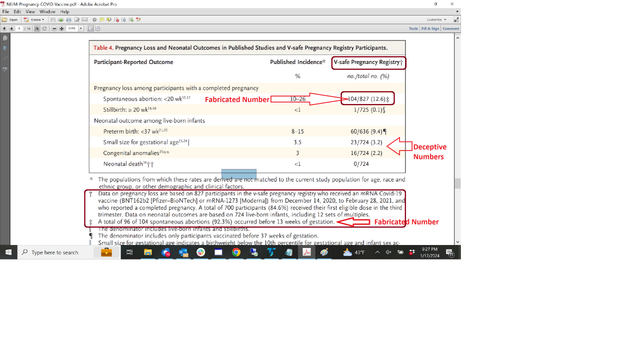Click the 'V-safe Pregnancy Registry' column header
The height and width of the screenshot is (360, 640).
point(369,62)
